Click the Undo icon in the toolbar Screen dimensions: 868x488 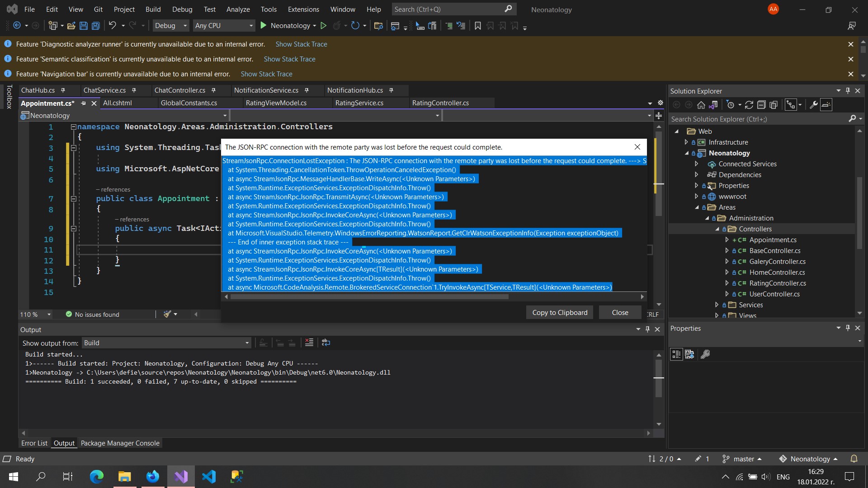click(x=113, y=26)
